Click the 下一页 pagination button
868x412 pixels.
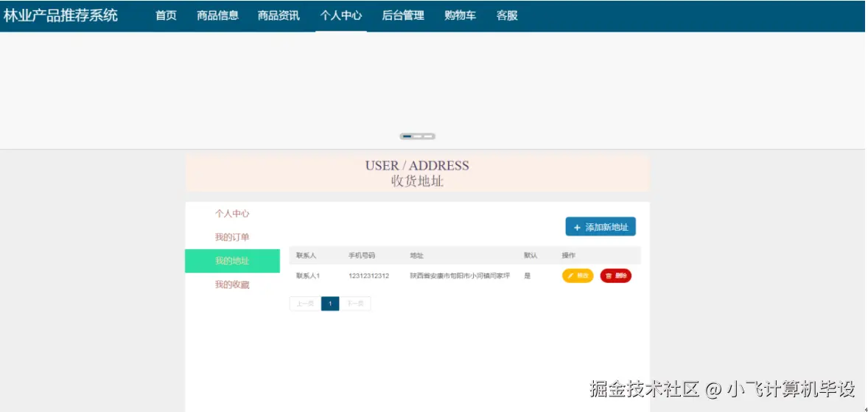[355, 304]
